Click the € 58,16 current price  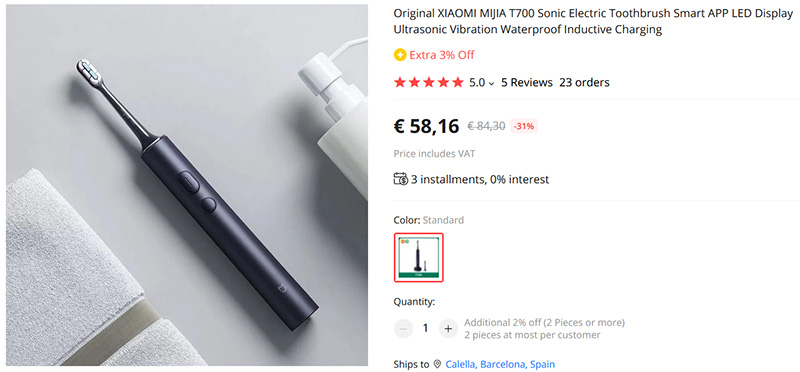coord(427,126)
